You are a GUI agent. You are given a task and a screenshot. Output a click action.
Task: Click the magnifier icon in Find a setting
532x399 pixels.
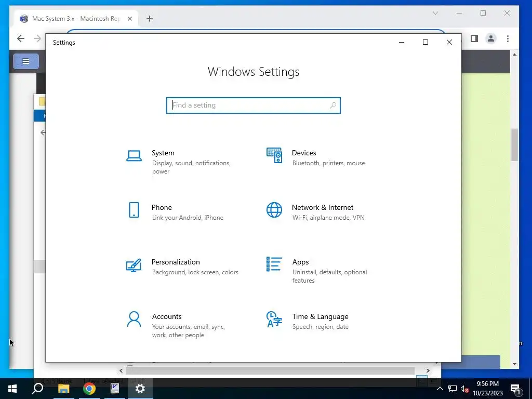coord(333,105)
